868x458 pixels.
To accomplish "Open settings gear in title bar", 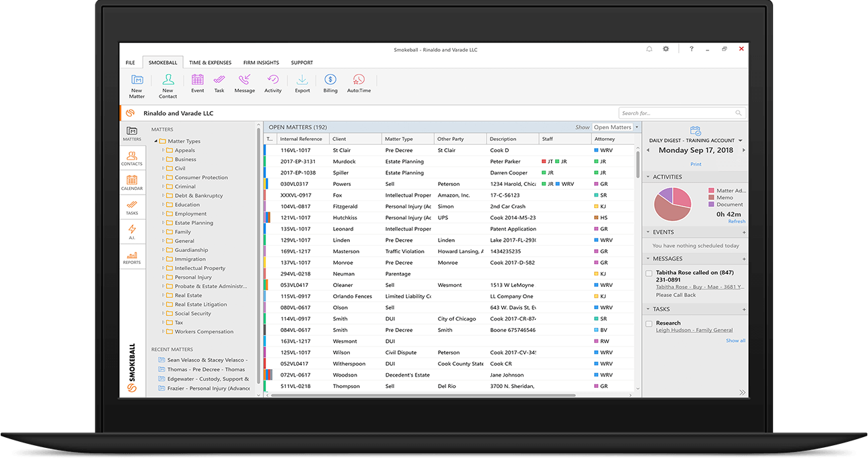I will pos(666,49).
